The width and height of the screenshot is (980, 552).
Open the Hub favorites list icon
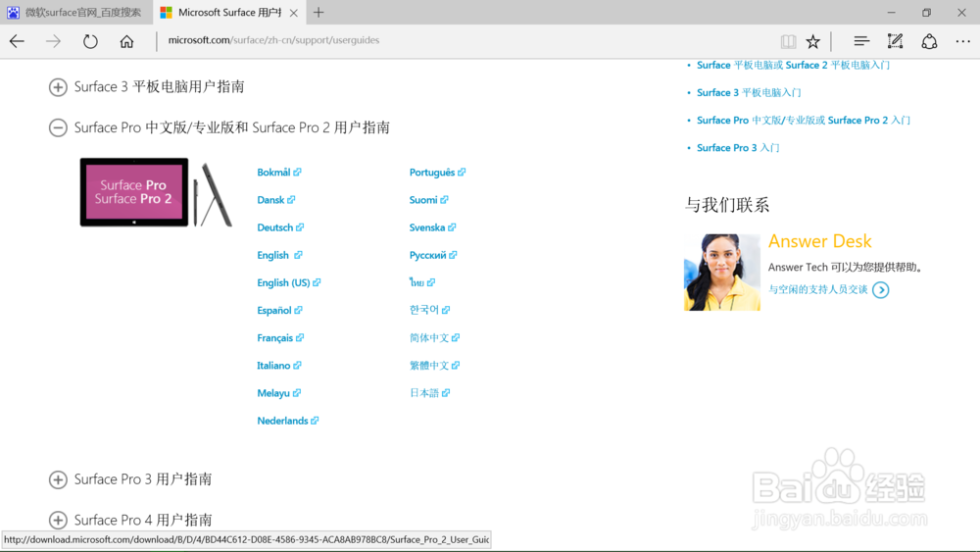coord(861,41)
